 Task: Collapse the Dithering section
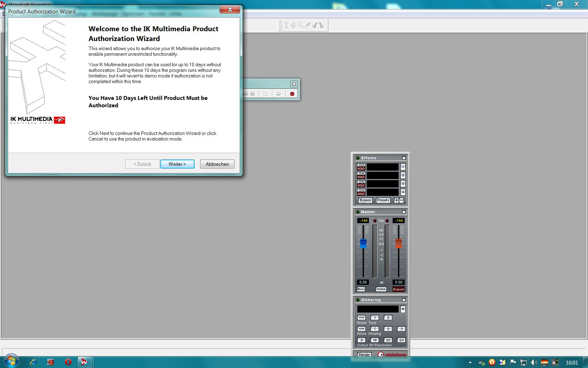pyautogui.click(x=404, y=300)
